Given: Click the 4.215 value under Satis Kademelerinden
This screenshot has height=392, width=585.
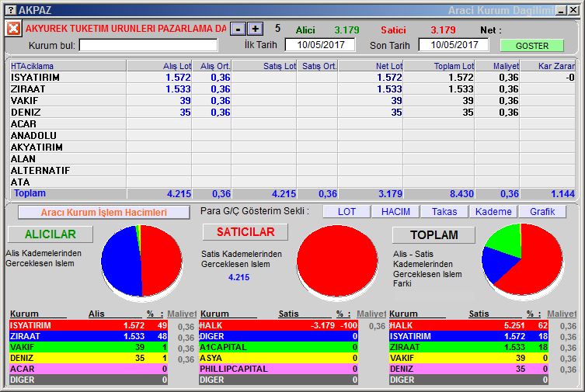Looking at the screenshot, I should [239, 277].
